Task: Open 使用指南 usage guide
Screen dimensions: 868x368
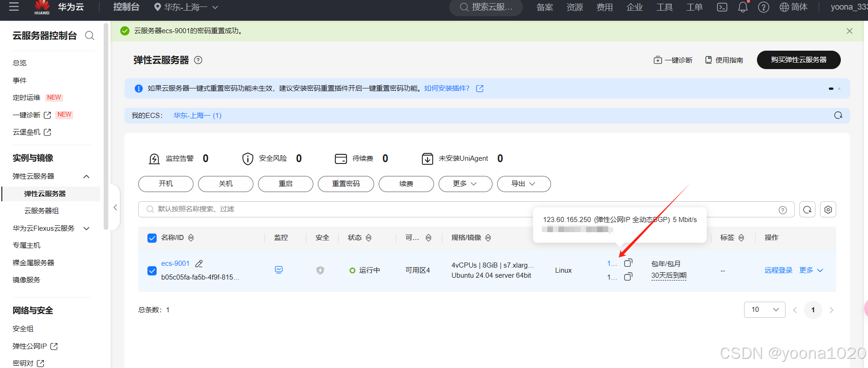Action: [724, 60]
